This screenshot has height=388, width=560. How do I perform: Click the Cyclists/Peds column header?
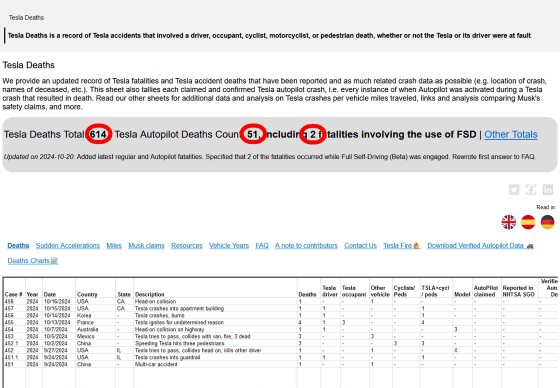[404, 291]
